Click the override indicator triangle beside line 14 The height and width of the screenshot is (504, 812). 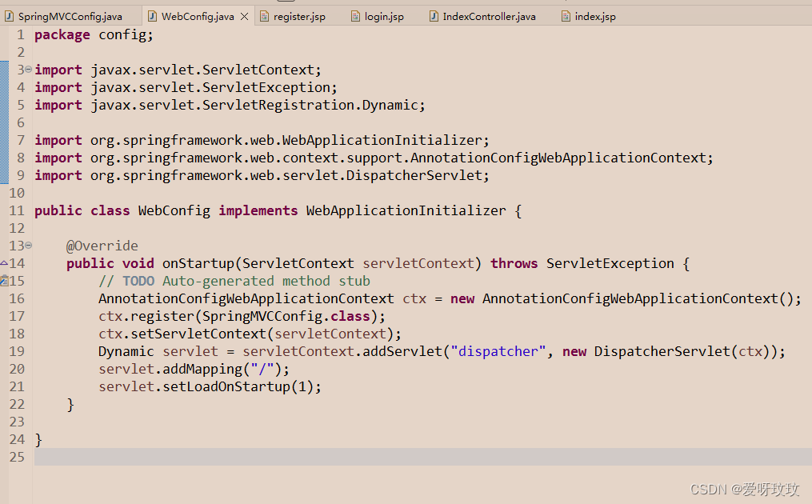4,262
